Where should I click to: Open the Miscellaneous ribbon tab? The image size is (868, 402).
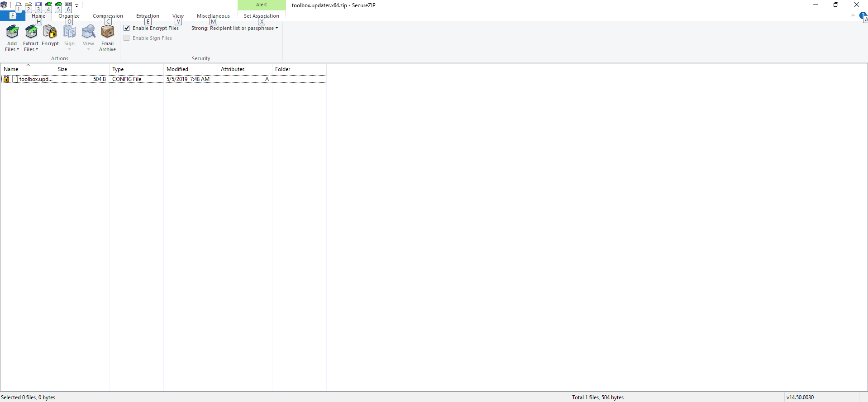[x=213, y=16]
